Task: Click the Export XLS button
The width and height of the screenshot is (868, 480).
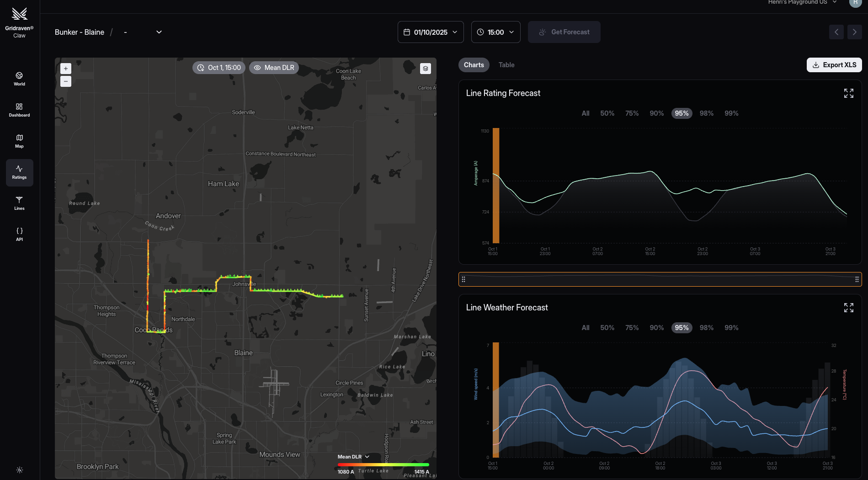Action: click(x=834, y=65)
